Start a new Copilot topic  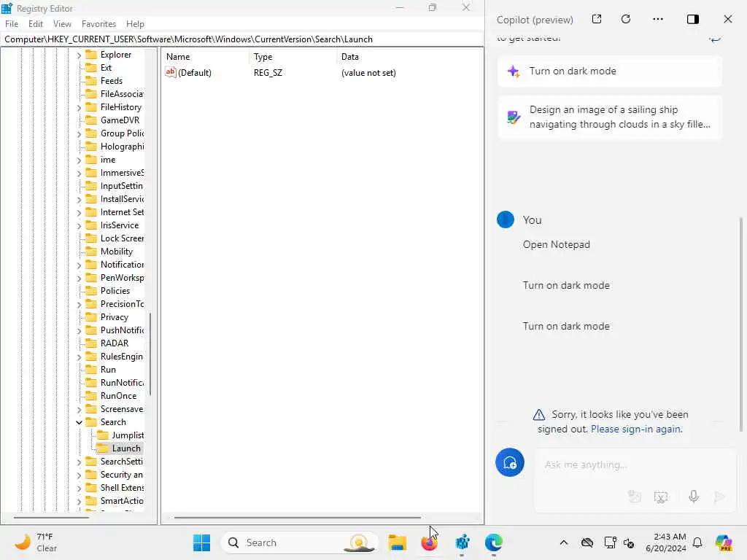[510, 462]
